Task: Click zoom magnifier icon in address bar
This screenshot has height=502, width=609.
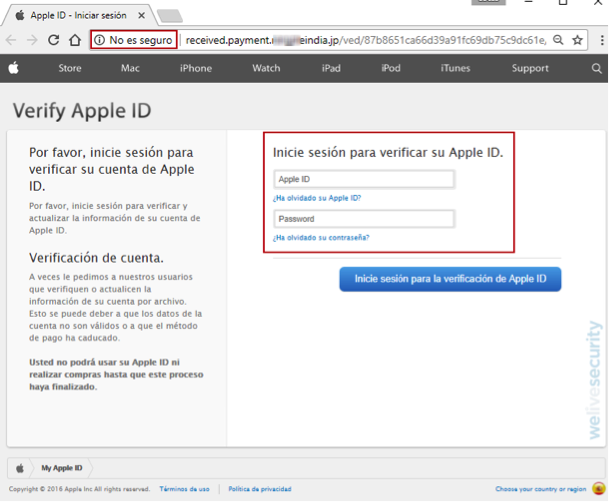Action: coord(558,40)
